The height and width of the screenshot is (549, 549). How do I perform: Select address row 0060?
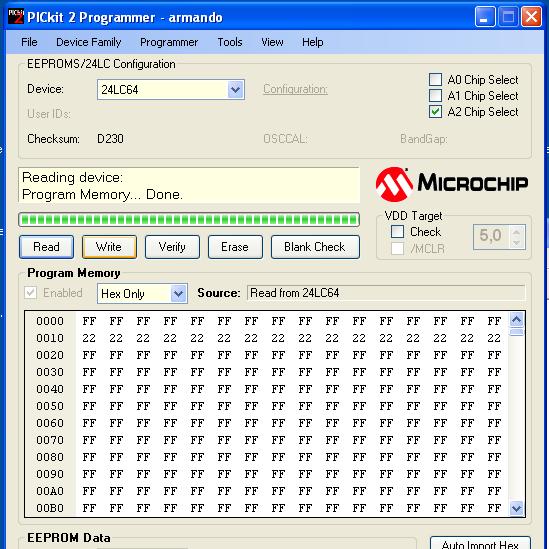point(50,423)
